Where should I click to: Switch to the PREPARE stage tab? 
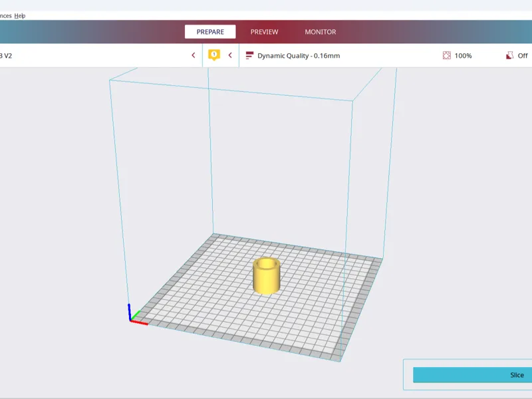pos(210,31)
